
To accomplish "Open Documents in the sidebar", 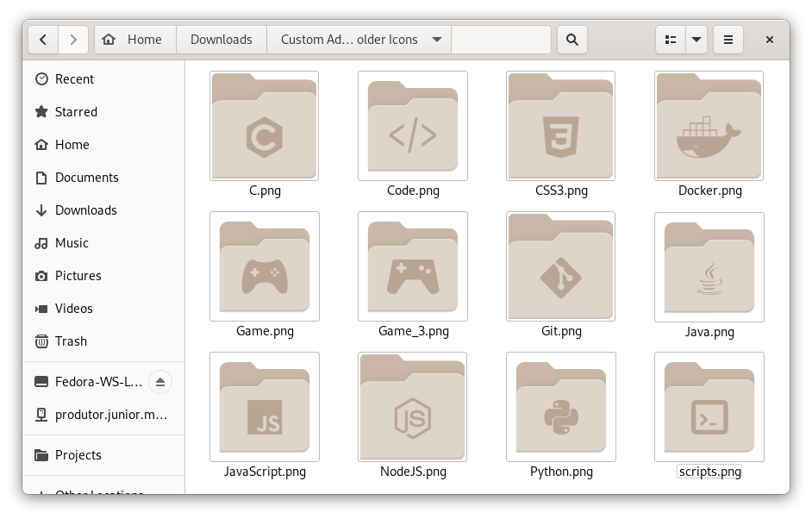I will (103, 177).
